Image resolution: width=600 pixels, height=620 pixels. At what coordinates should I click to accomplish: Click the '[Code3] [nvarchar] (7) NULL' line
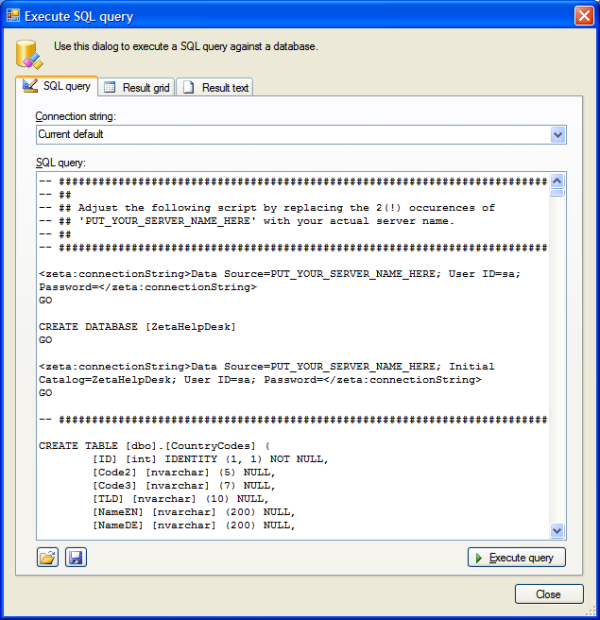[x=184, y=485]
